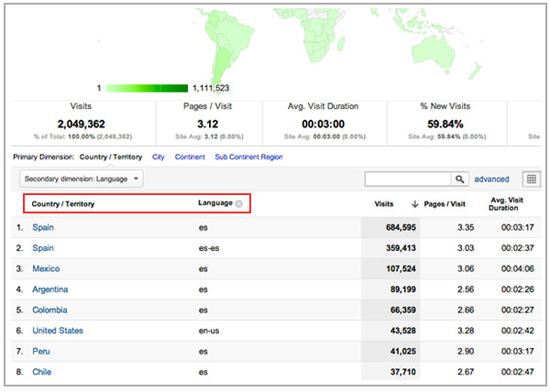The image size is (550, 392).
Task: Click the Colombia row link
Action: [49, 310]
